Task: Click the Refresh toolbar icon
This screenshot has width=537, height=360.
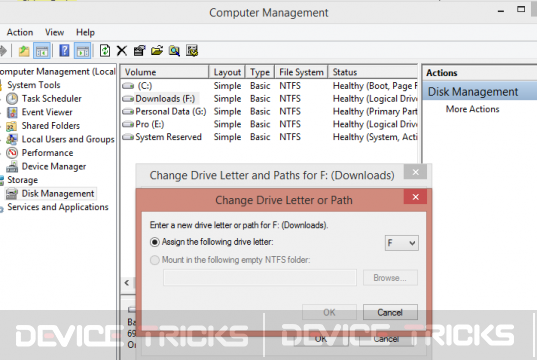Action: pyautogui.click(x=105, y=51)
